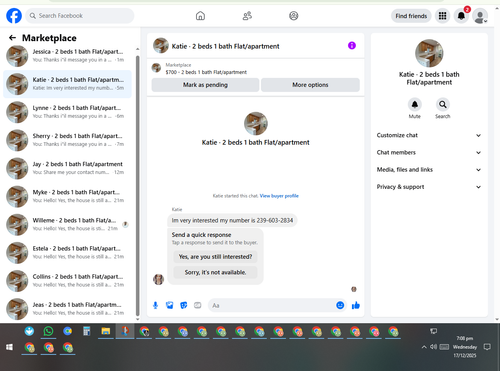Open Sherry's conversation in the list
The height and width of the screenshot is (371, 500).
67,140
